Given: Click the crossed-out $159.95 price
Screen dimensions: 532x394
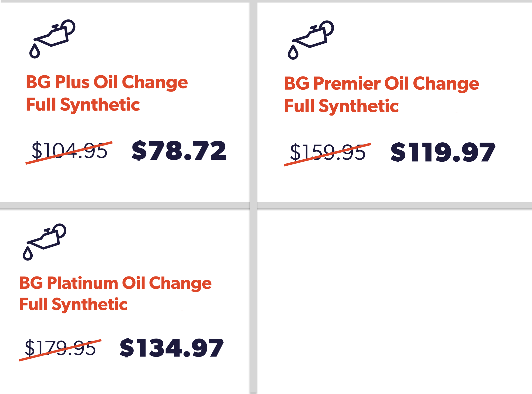Looking at the screenshot, I should point(328,153).
